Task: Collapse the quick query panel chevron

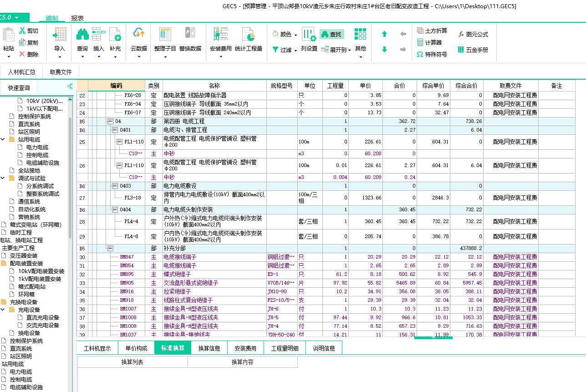Action: [x=70, y=87]
